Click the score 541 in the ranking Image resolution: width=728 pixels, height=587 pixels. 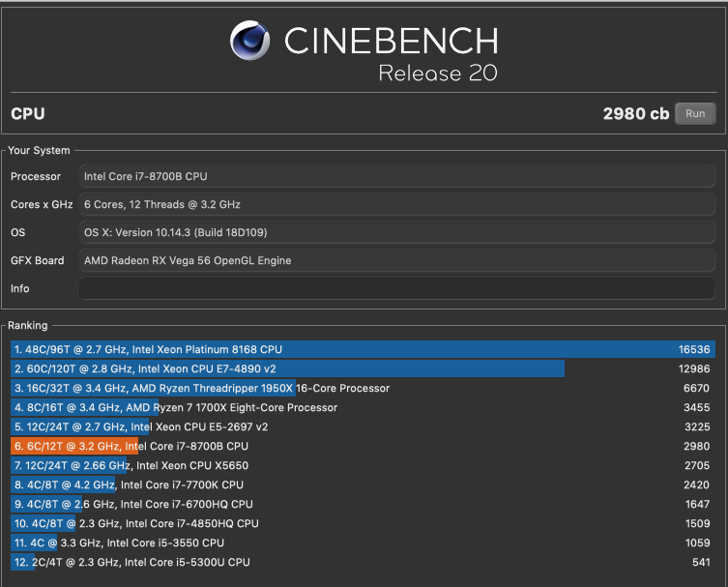click(701, 563)
